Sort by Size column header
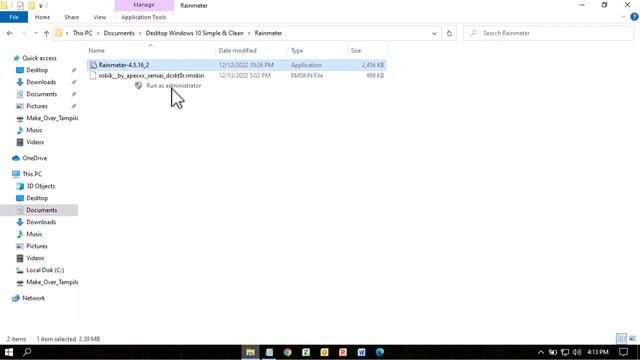 [356, 51]
